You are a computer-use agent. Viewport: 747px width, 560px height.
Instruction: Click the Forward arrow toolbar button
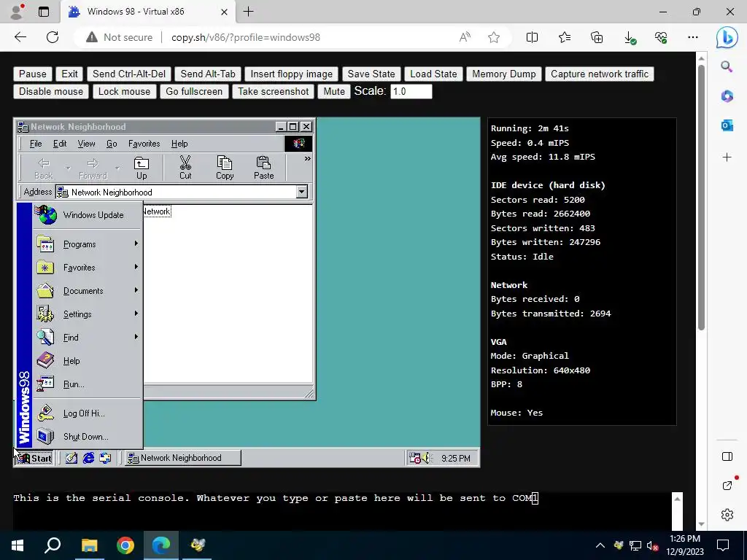93,168
